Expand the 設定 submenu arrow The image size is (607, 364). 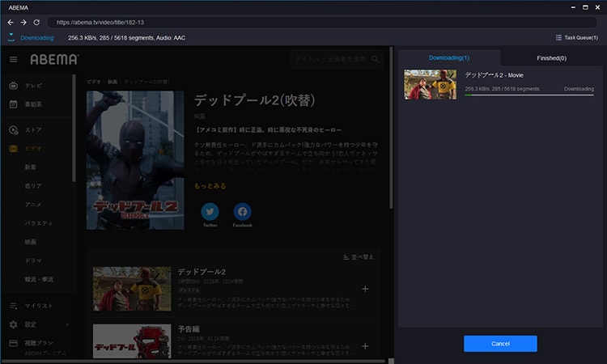(67, 324)
